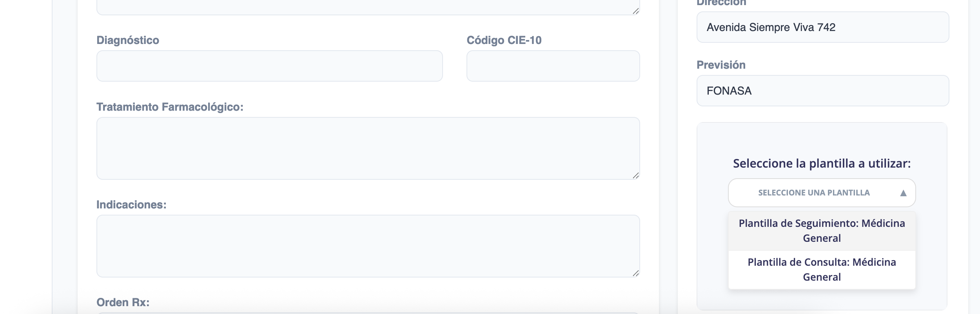
Task: Click the Previsión label
Action: pyautogui.click(x=721, y=65)
